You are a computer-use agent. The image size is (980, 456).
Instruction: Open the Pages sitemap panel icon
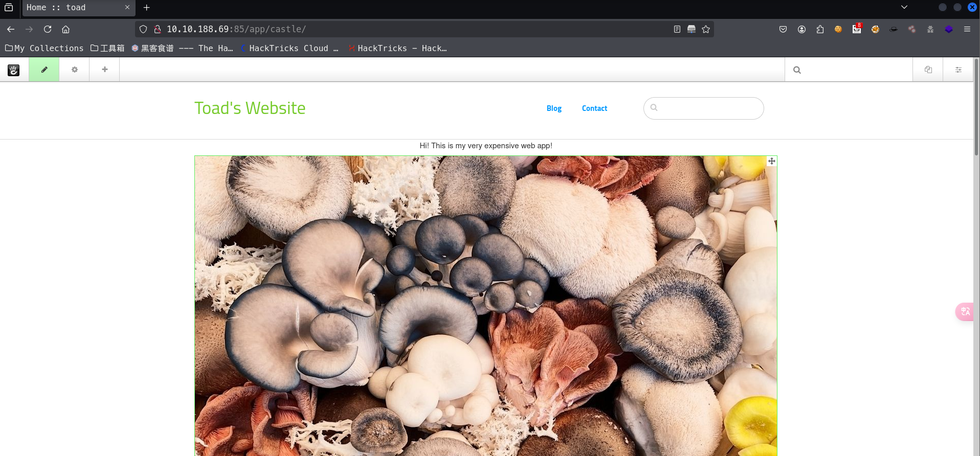[928, 70]
